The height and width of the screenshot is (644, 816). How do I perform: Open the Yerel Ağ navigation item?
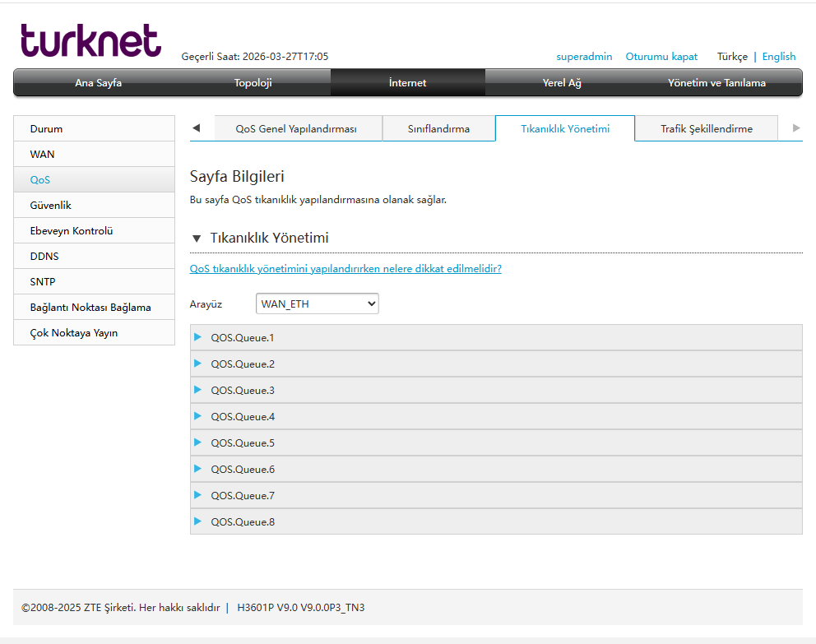pos(562,83)
